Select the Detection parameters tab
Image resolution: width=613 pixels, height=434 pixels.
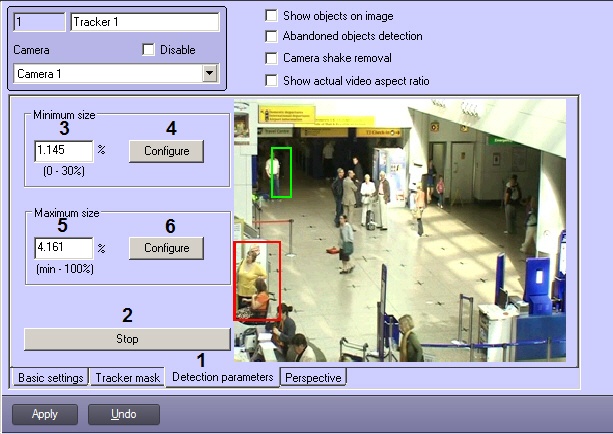[x=222, y=377]
